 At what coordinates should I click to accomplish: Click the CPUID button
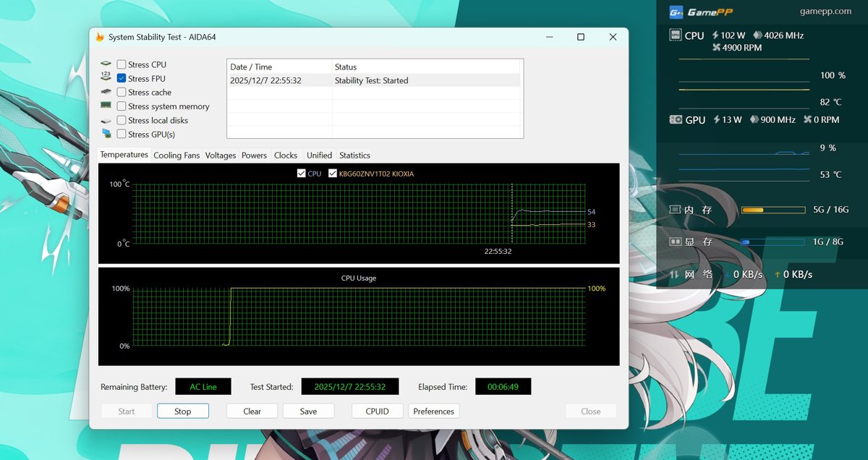[x=377, y=412]
